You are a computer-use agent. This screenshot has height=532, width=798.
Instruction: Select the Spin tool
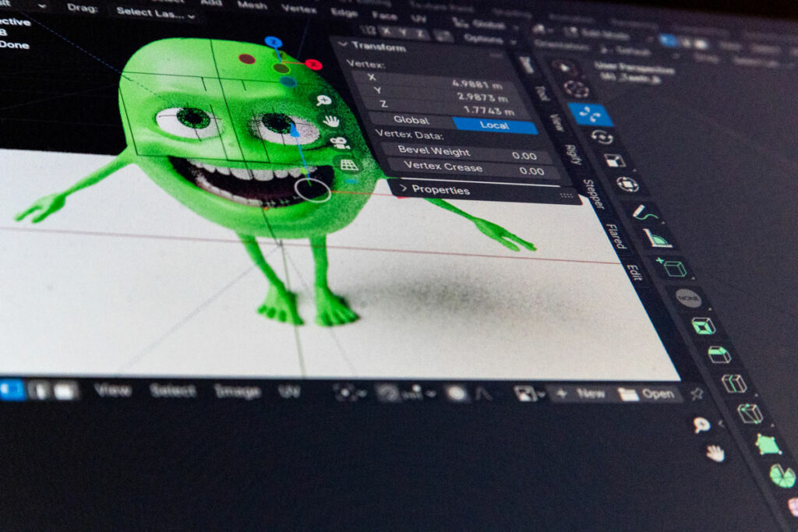point(782,476)
